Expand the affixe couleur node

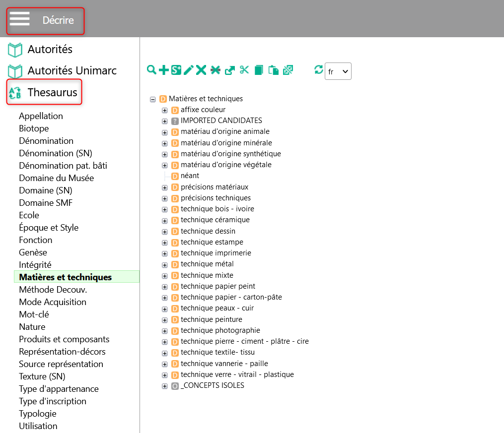coord(164,111)
